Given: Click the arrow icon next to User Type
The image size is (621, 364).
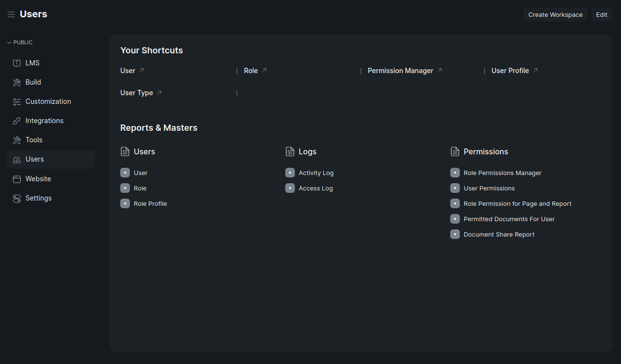Looking at the screenshot, I should (x=159, y=93).
